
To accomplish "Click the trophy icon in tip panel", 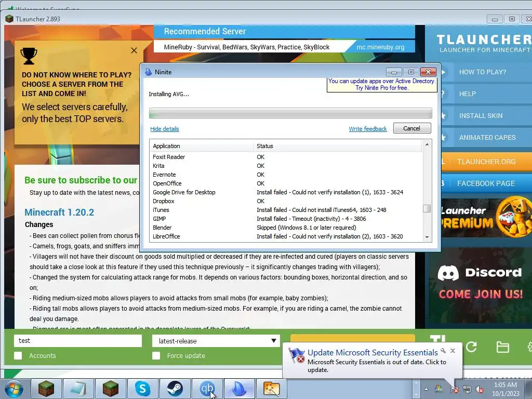I will point(29,56).
